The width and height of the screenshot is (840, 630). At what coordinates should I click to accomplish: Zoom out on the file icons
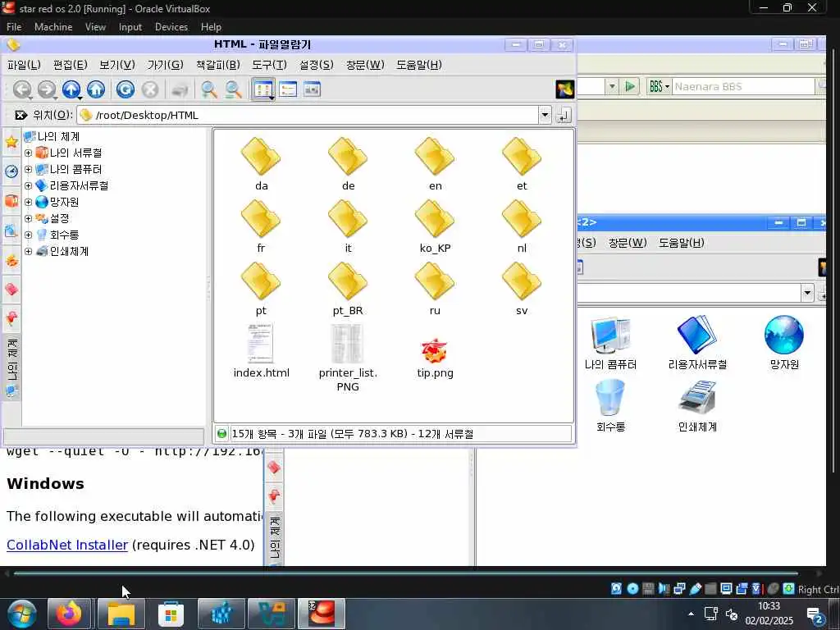pyautogui.click(x=234, y=89)
